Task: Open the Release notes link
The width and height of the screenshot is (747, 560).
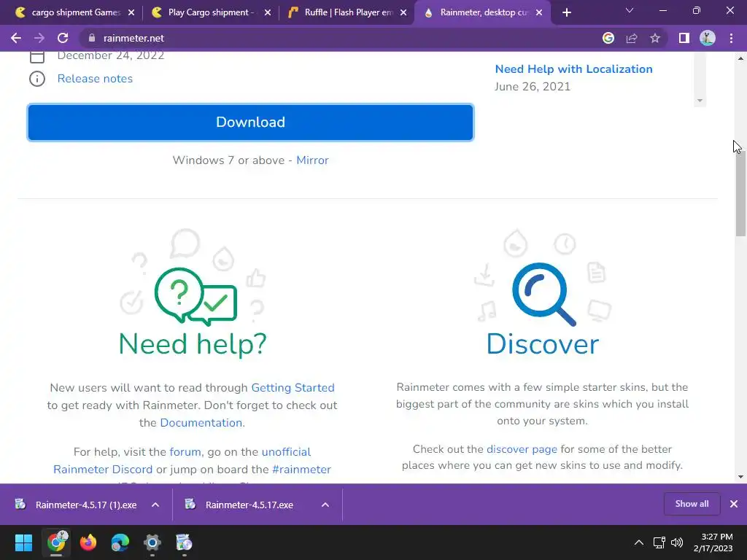Action: coord(95,79)
